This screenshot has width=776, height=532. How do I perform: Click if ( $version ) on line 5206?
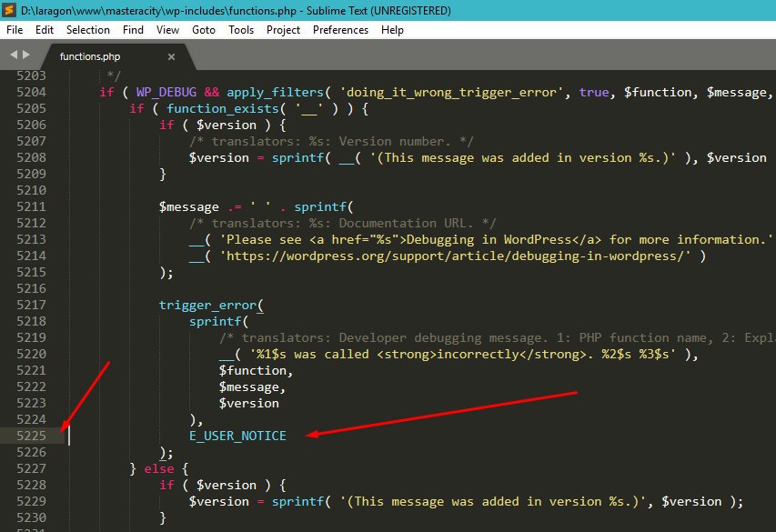(x=222, y=125)
